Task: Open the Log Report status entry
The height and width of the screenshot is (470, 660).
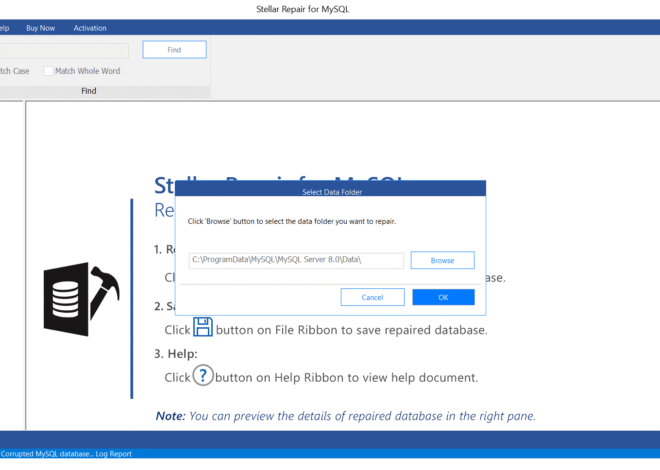Action: click(x=113, y=454)
